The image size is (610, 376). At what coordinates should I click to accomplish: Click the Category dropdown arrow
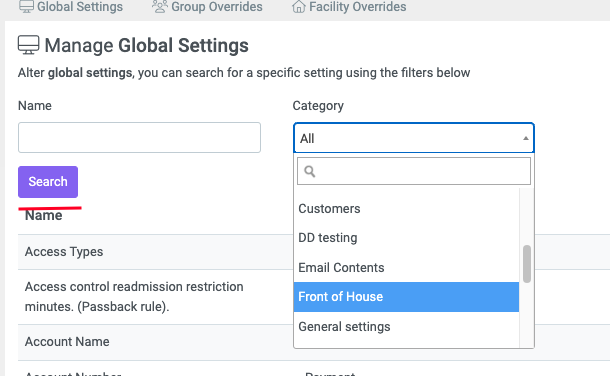coord(526,138)
